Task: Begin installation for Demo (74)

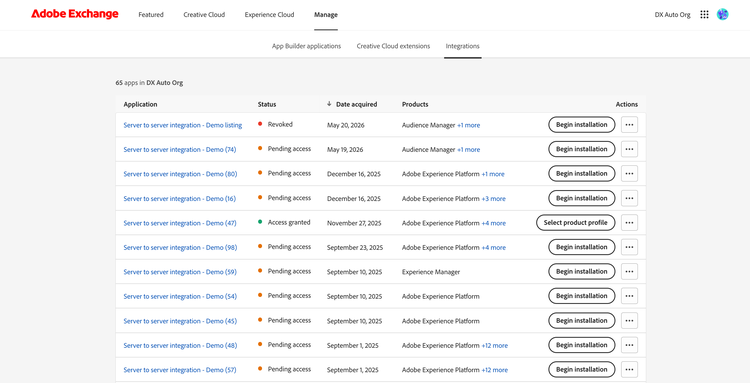Action: coord(582,149)
